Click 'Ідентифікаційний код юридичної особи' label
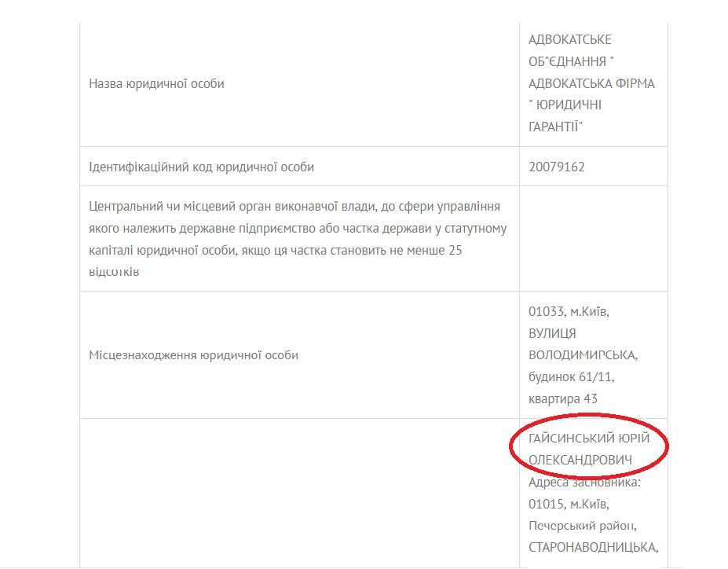This screenshot has height=569, width=728. [201, 167]
